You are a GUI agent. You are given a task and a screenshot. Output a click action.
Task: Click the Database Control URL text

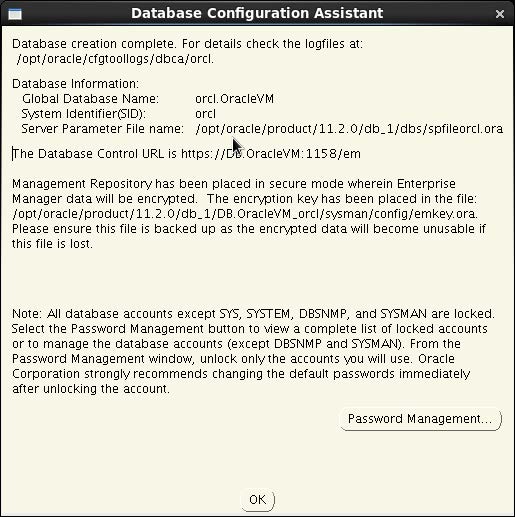[187, 154]
